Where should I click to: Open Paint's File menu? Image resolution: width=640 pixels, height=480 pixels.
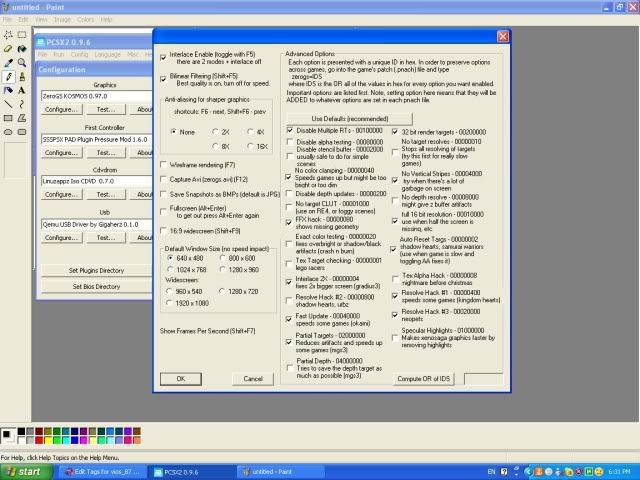tap(7, 20)
